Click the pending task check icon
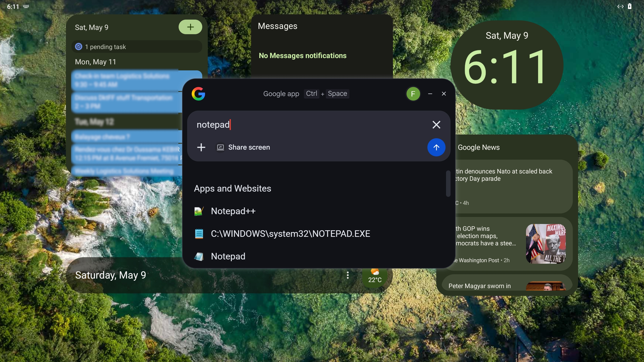The height and width of the screenshot is (362, 644). [x=79, y=47]
